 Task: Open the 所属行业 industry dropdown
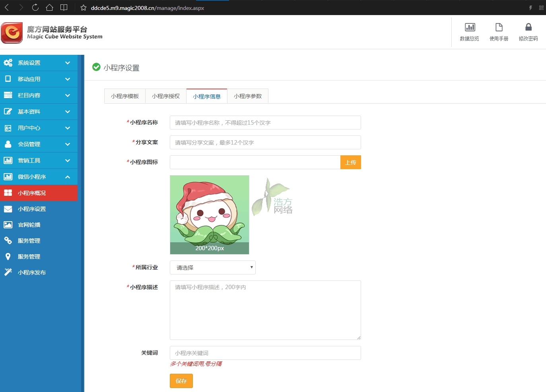click(x=212, y=267)
